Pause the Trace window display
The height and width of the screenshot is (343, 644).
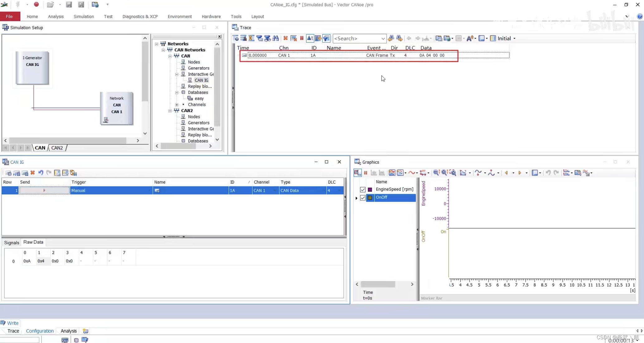pyautogui.click(x=302, y=38)
